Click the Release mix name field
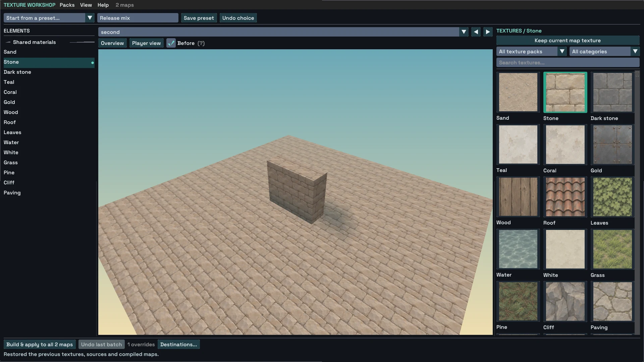The width and height of the screenshot is (644, 362). point(138,18)
